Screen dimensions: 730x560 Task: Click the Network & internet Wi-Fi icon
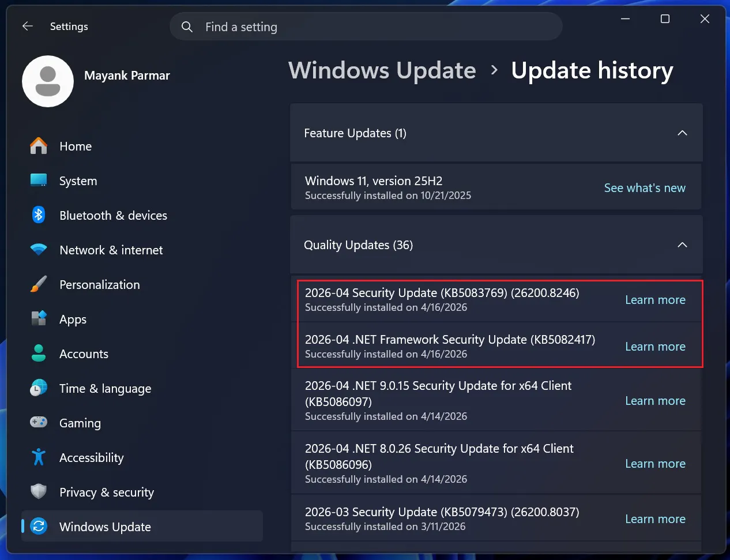39,250
